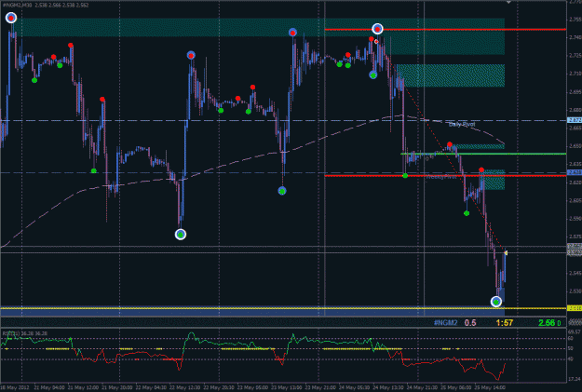Image resolution: width=582 pixels, height=392 pixels.
Task: Select the white-ringed green marker at the 22 May low
Action: pos(181,235)
